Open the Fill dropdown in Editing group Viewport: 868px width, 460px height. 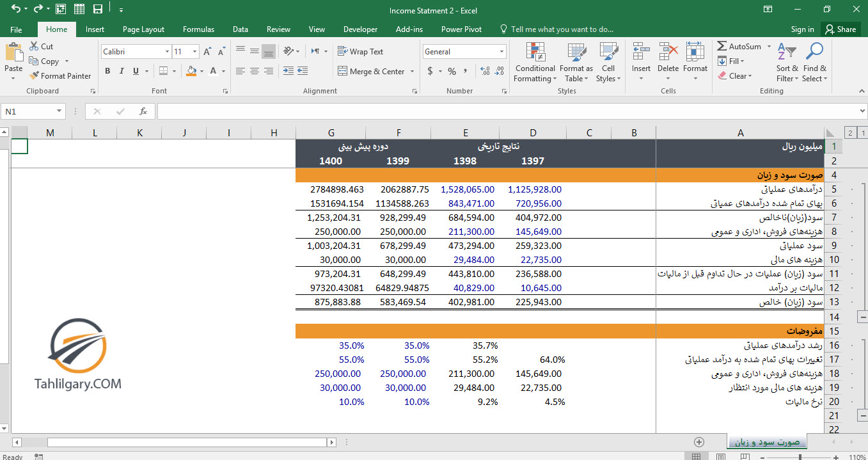[x=730, y=61]
